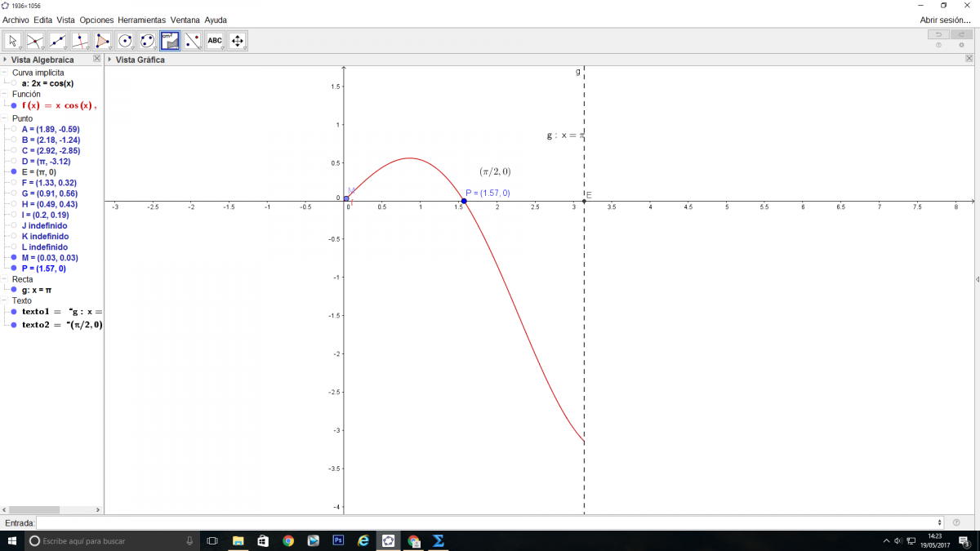Screen dimensions: 980x551
Task: Select the Perpendicular line tool
Action: point(80,40)
